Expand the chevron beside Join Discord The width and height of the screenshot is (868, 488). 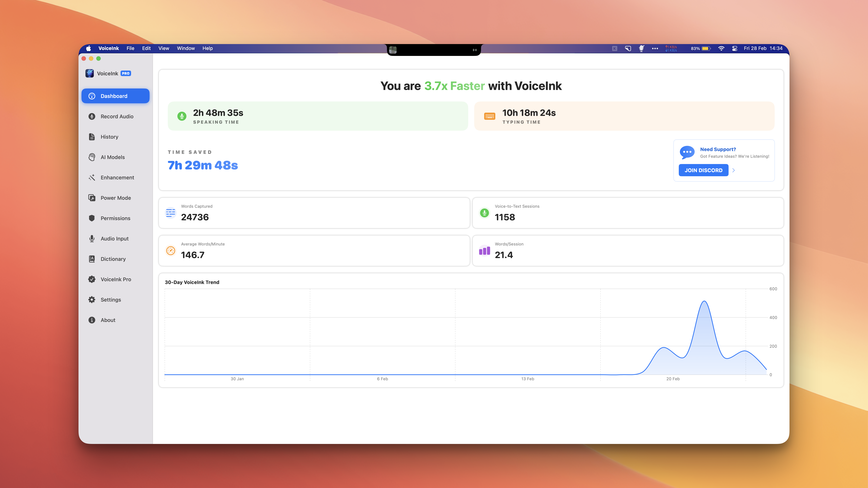[x=734, y=170]
